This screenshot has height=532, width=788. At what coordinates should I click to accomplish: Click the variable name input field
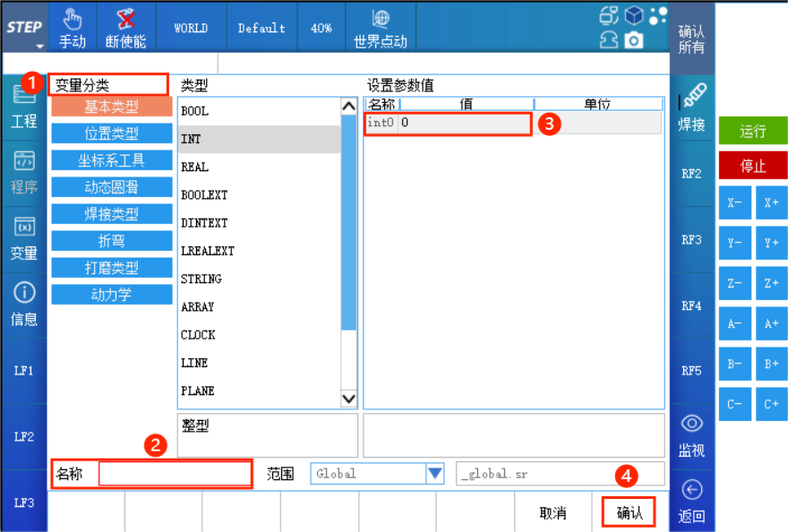click(x=175, y=474)
